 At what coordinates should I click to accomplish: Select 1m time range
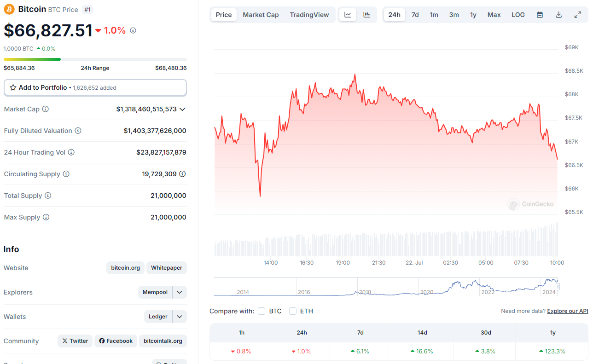[x=434, y=15]
